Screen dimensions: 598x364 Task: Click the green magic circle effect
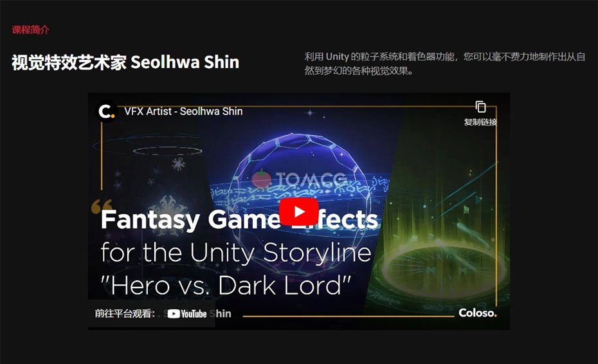coord(442,267)
